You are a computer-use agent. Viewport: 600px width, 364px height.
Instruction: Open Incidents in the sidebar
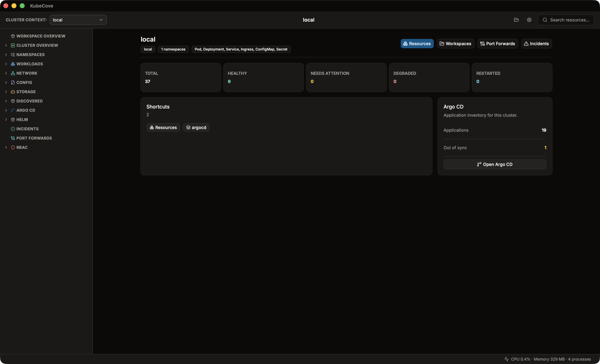[27, 129]
